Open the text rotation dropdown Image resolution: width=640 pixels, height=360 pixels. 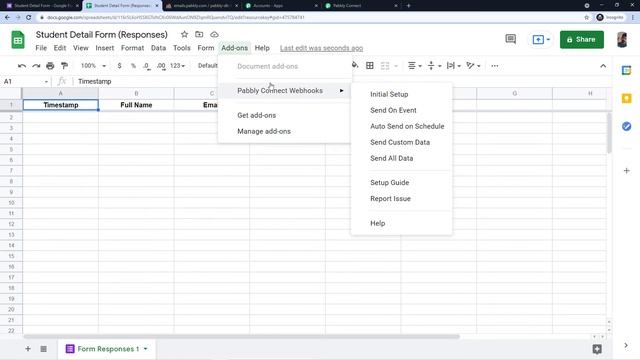tap(473, 66)
